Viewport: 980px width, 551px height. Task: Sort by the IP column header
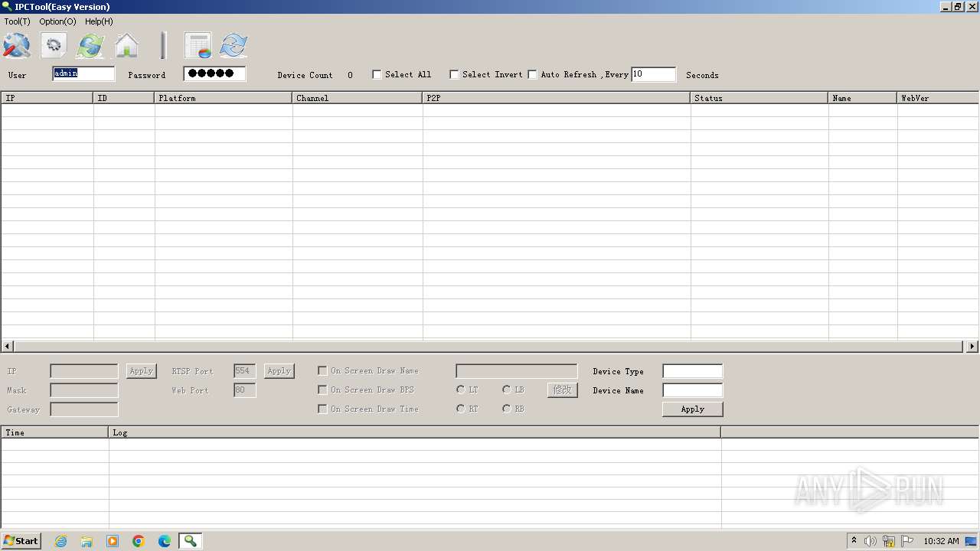(47, 98)
